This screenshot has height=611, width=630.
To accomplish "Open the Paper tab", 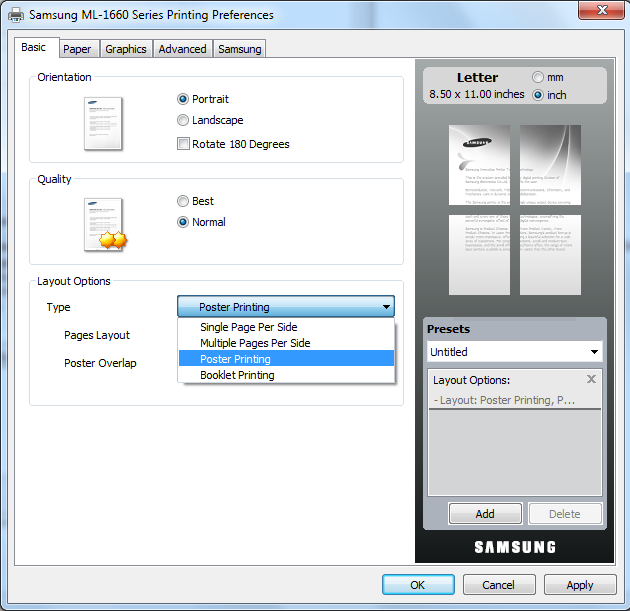I will pos(77,49).
